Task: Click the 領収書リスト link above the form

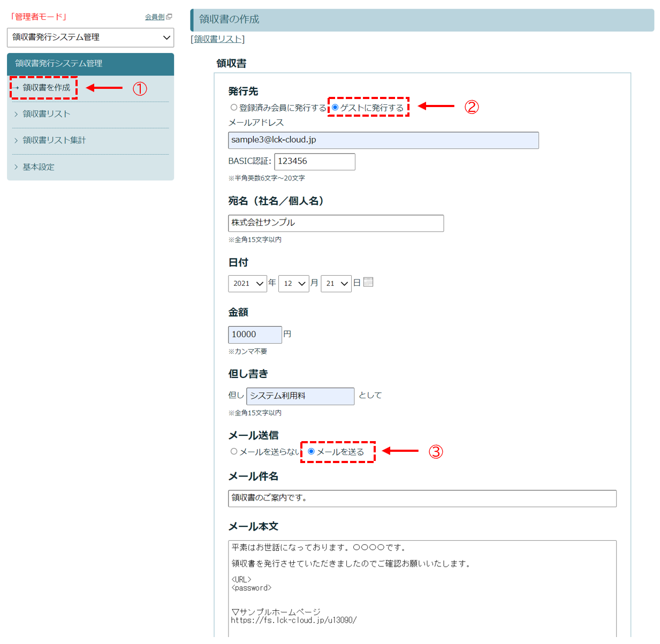Action: [x=217, y=39]
